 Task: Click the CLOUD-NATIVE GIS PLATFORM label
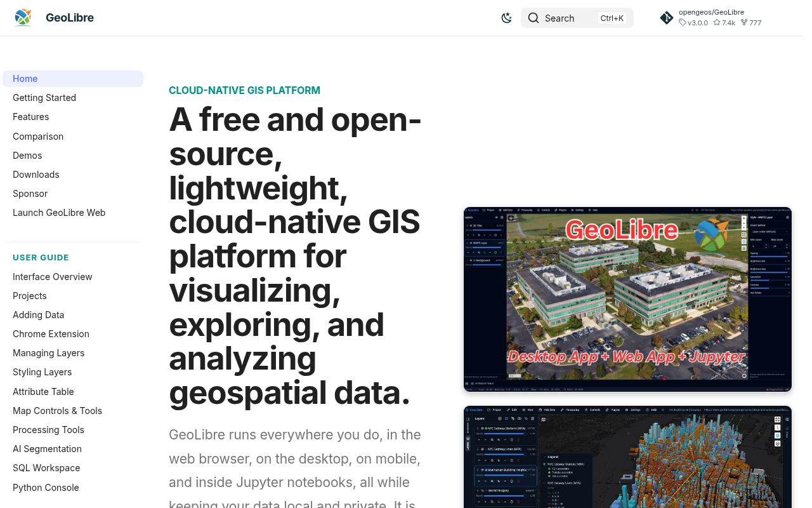pos(244,91)
